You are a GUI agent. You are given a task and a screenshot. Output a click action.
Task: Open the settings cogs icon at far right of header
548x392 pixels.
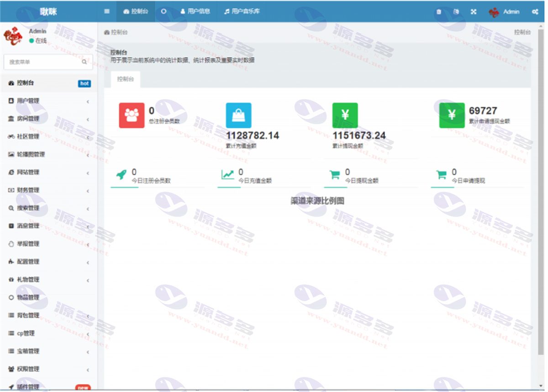(535, 12)
